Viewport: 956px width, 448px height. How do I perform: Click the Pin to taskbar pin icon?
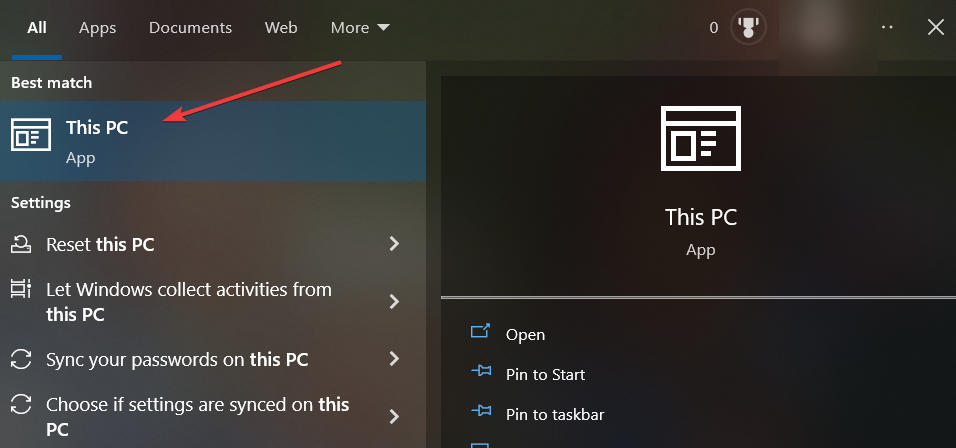(x=481, y=411)
